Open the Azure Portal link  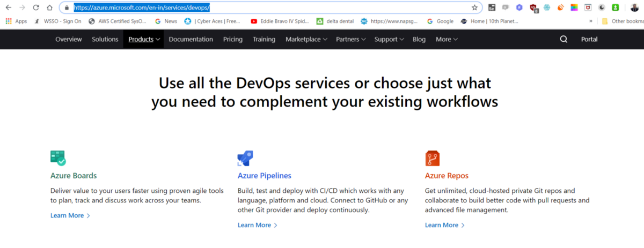(589, 39)
